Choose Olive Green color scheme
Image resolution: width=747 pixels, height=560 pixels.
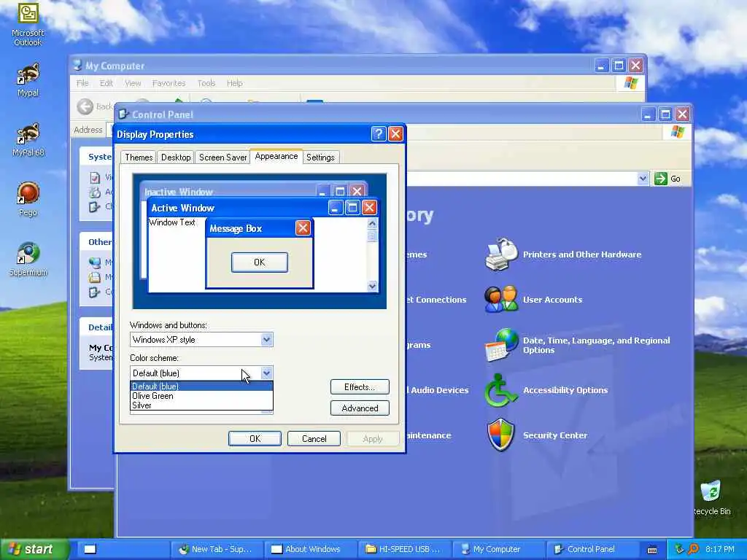click(x=201, y=396)
